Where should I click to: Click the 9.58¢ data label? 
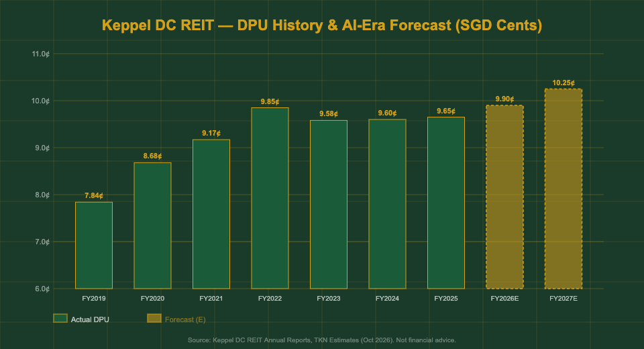(x=329, y=114)
